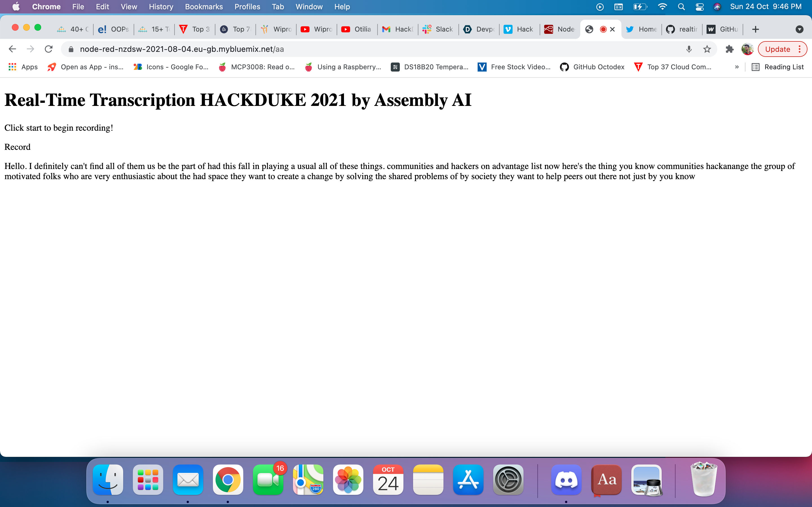Viewport: 812px width, 507px height.
Task: Open the Reading List panel
Action: coord(778,67)
